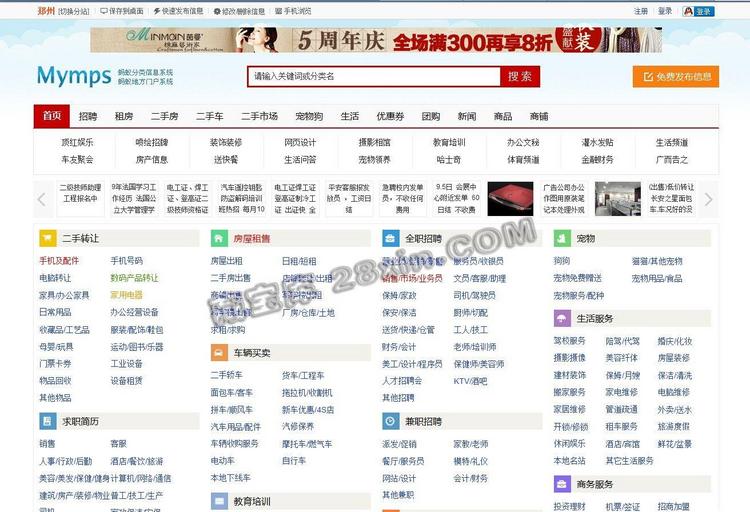Open the 婚庆/化妆 link
This screenshot has height=512, width=750.
(x=674, y=341)
